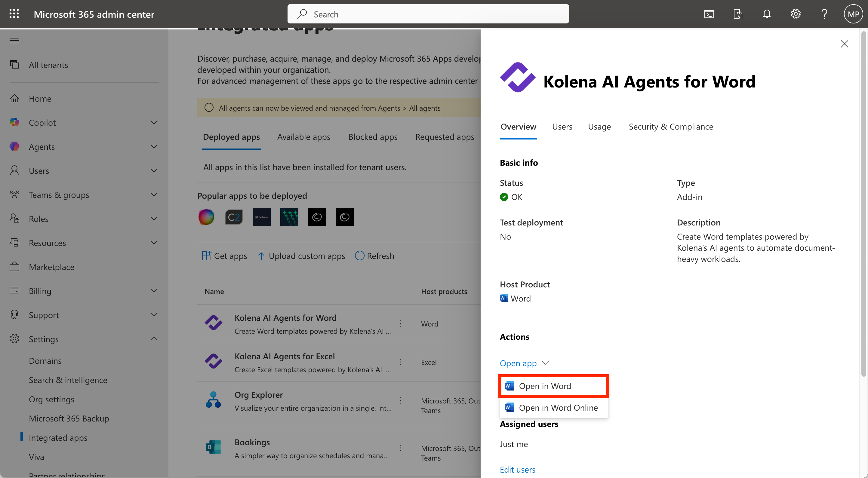Expand the Billing navigation section
This screenshot has width=868, height=478.
point(154,291)
